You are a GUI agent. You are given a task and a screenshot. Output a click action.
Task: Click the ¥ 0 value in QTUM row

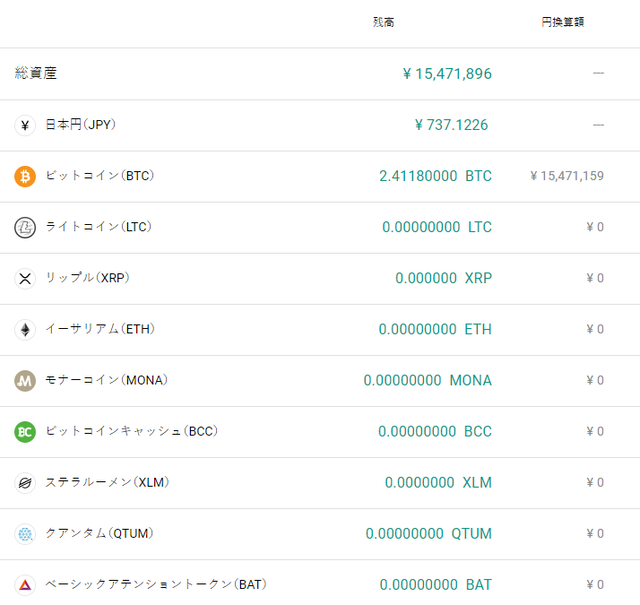click(x=595, y=534)
